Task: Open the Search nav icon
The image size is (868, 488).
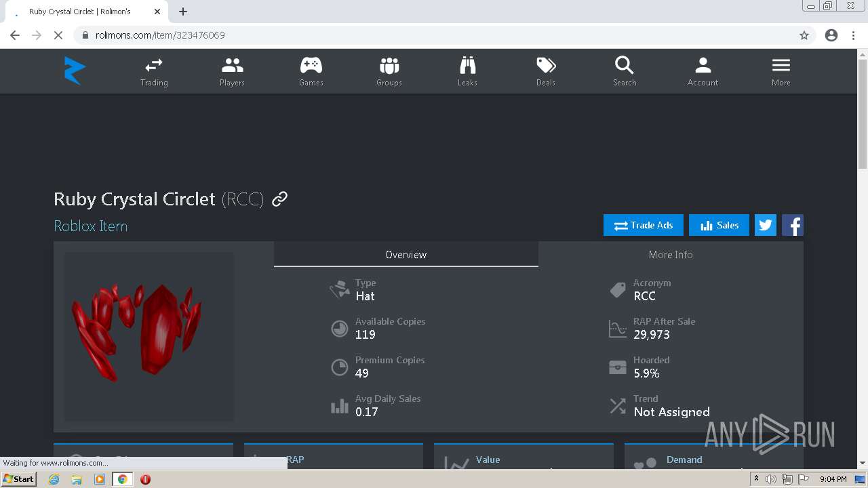Action: coord(625,72)
